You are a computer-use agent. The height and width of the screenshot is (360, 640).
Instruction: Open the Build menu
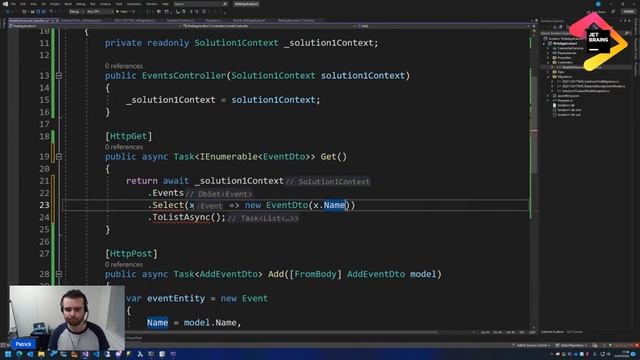click(x=68, y=4)
